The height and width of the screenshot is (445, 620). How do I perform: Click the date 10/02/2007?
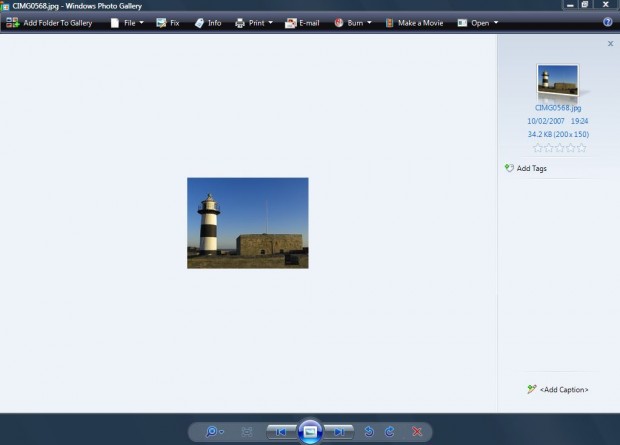click(x=546, y=121)
